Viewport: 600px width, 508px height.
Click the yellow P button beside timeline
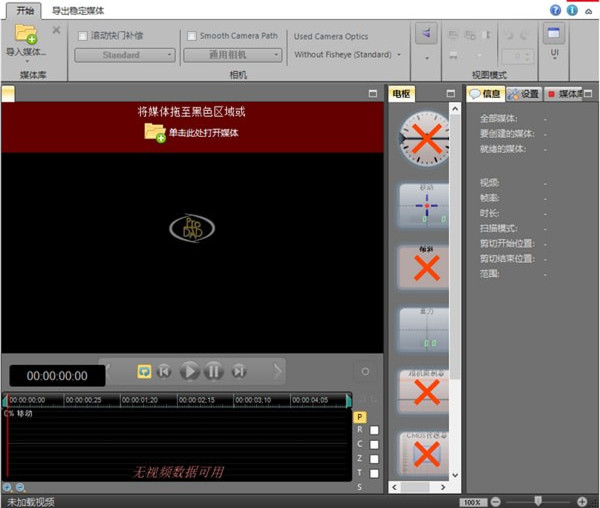[x=360, y=416]
